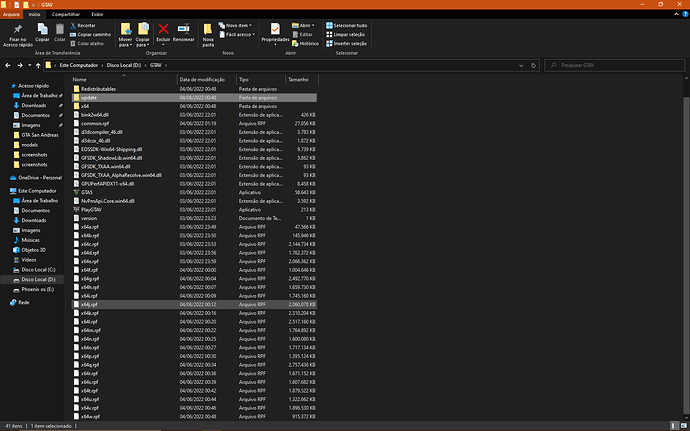Collapse the ribbon with the chevron
Viewport: 690px width, 431px height.
676,14
